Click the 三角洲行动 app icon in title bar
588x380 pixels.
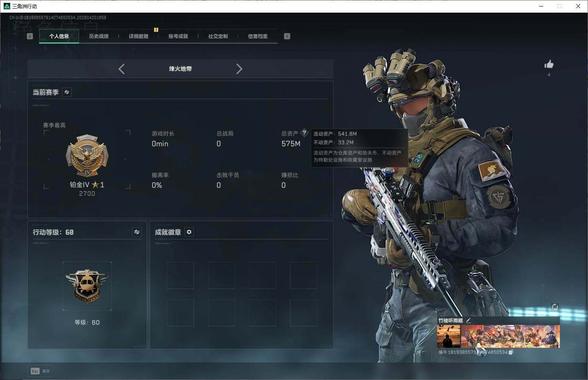[7, 6]
